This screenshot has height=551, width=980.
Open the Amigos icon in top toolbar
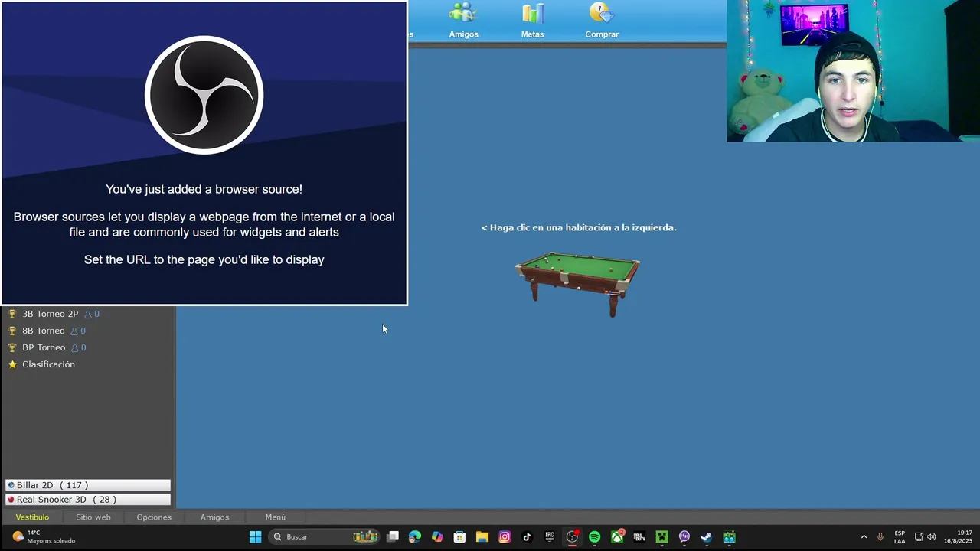tap(463, 20)
